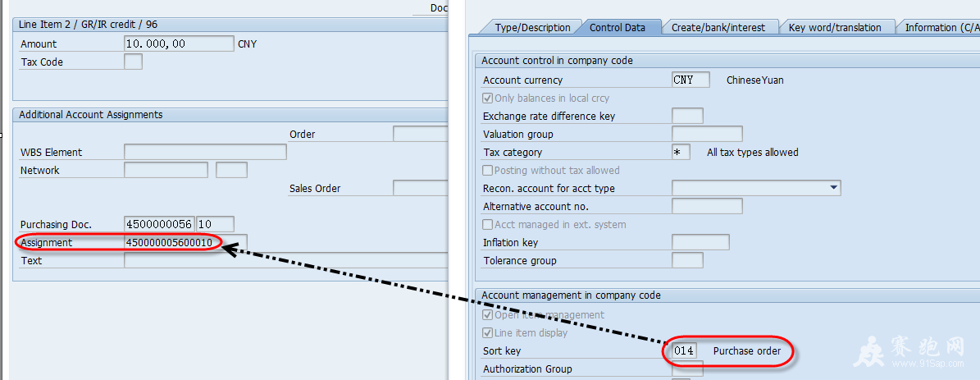980x380 pixels.
Task: Click the Purchase order sort key description
Action: (x=747, y=351)
